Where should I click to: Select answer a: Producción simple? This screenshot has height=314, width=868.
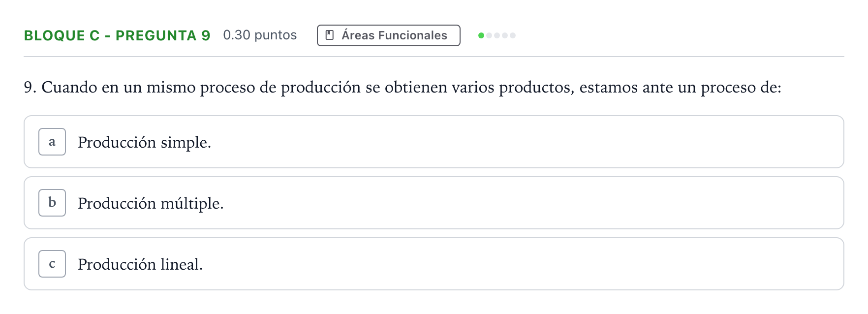coord(434,142)
